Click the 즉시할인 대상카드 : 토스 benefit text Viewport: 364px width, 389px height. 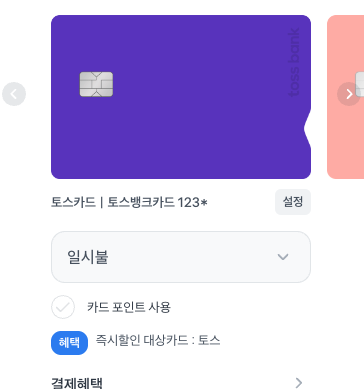pos(158,340)
